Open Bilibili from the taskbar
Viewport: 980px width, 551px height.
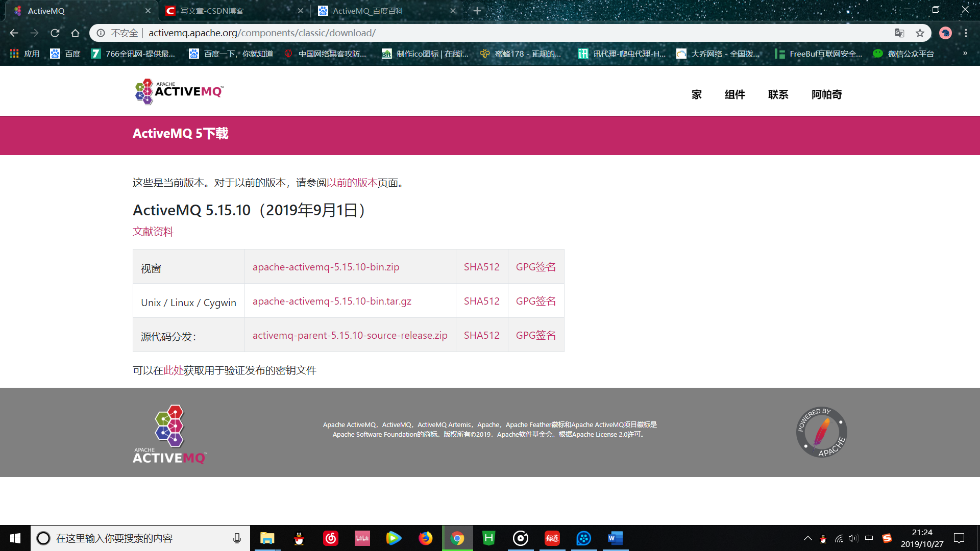pos(362,538)
